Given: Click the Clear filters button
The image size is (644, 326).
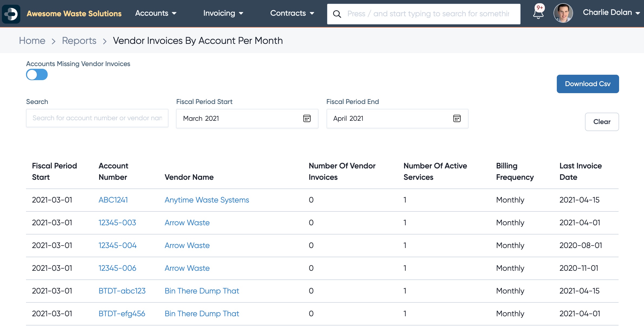Looking at the screenshot, I should (x=602, y=122).
